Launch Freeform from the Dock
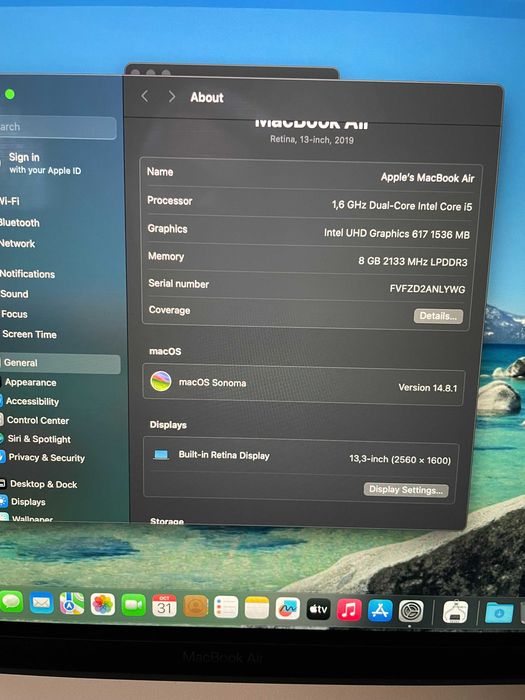The width and height of the screenshot is (525, 700). [288, 608]
